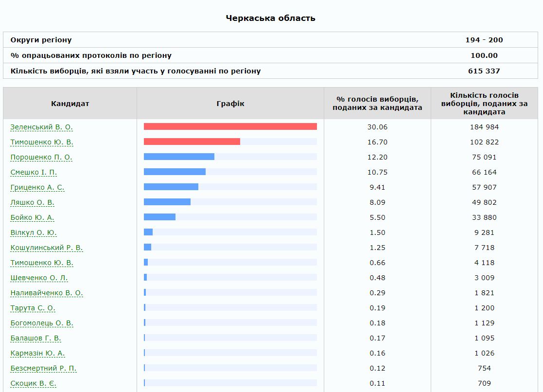The height and width of the screenshot is (392, 543).
Task: Select the Тарута С. О. link
Action: point(33,308)
